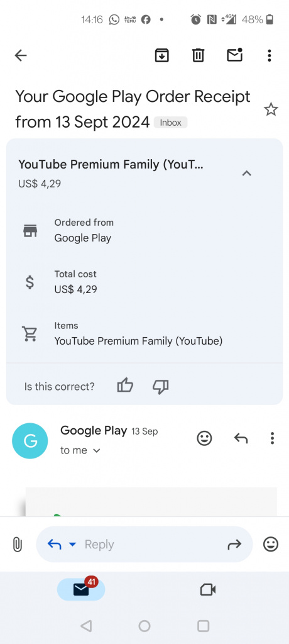
Task: Tap the Google Play sender avatar
Action: click(30, 441)
